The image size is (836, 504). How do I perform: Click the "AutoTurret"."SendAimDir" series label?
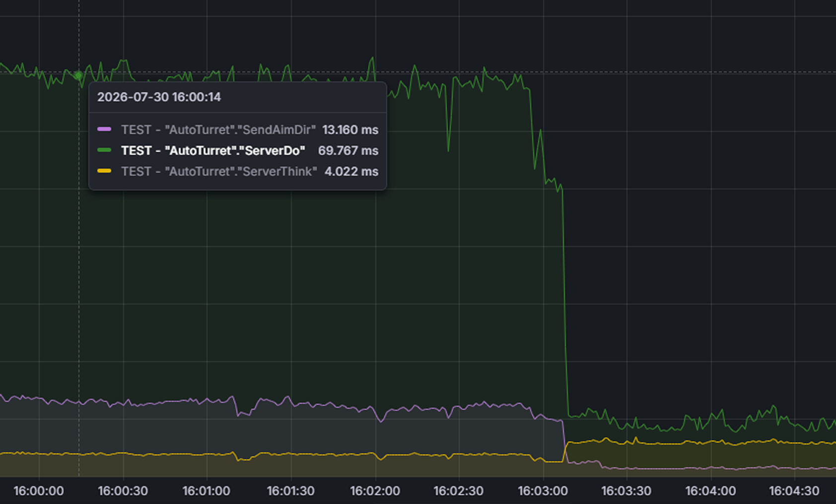[218, 129]
